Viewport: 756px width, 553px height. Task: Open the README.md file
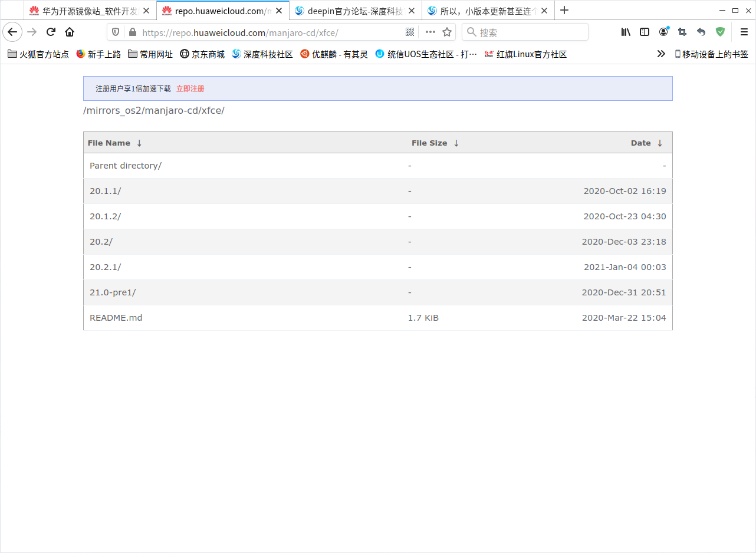(116, 318)
